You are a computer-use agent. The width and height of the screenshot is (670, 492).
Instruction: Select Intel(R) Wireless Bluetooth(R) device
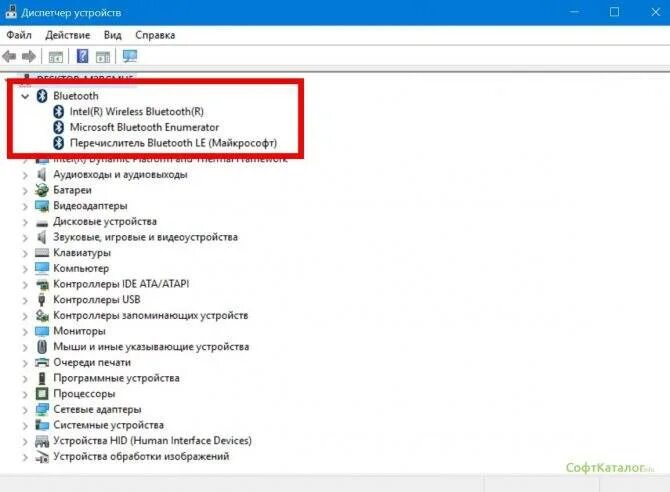pos(137,112)
